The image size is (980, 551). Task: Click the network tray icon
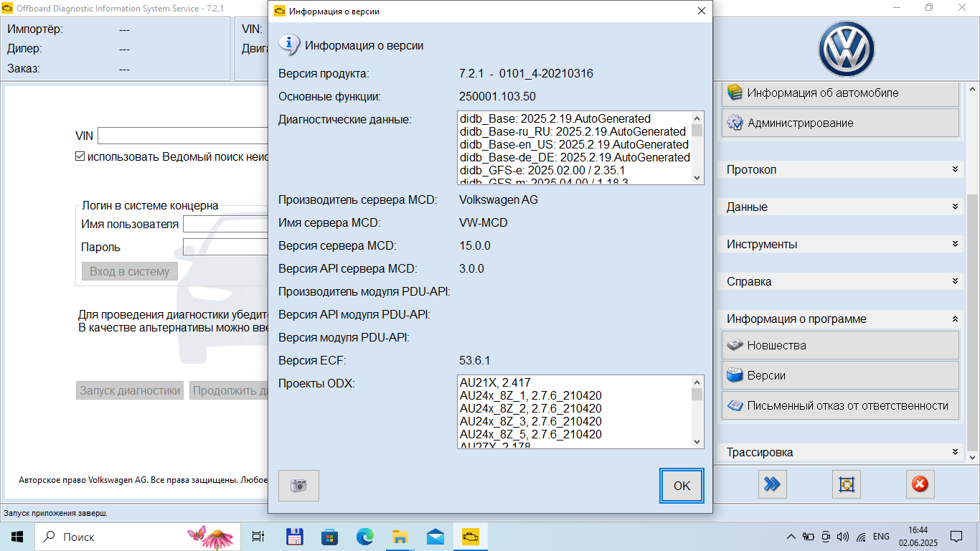pos(861,537)
